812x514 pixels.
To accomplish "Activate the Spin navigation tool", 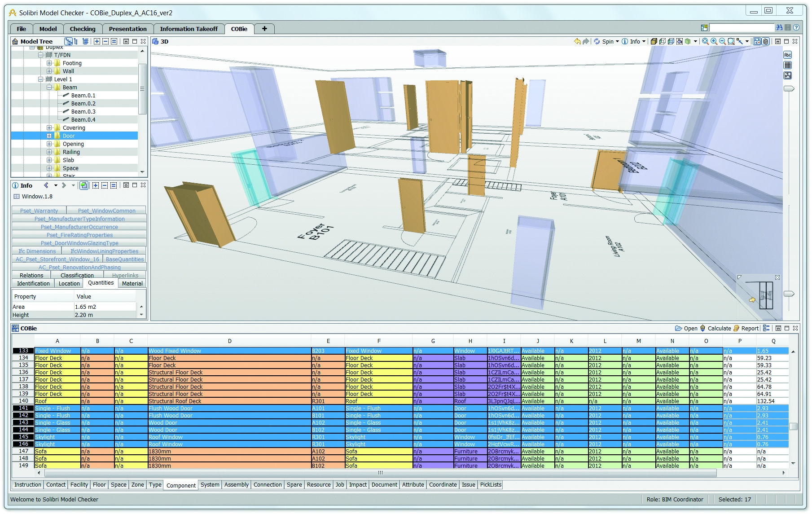I will [604, 41].
